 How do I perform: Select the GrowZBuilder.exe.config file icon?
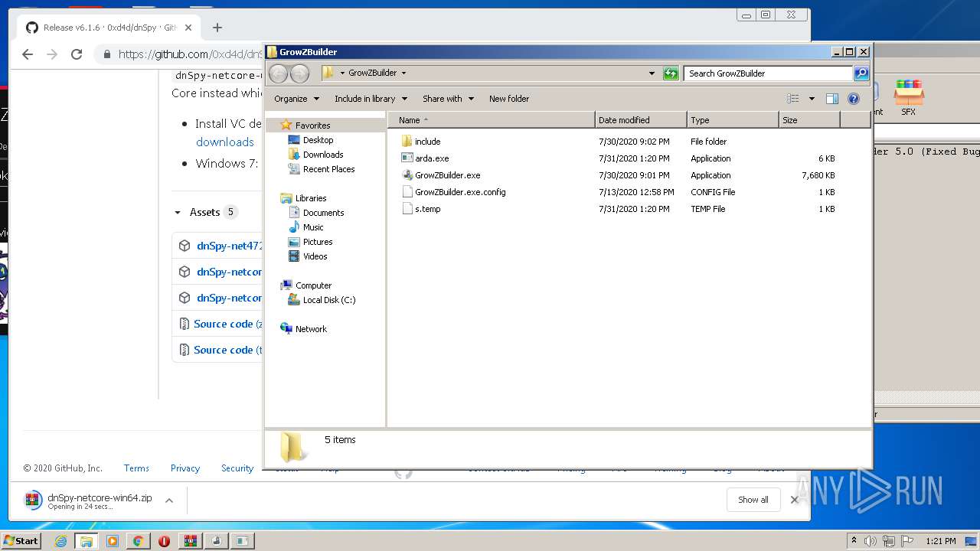tap(407, 192)
